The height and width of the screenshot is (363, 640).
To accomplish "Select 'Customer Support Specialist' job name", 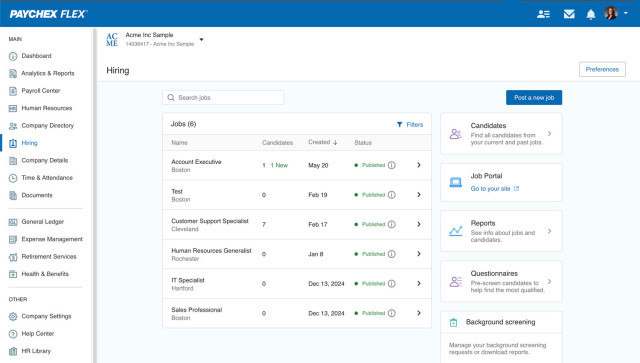I will point(210,221).
